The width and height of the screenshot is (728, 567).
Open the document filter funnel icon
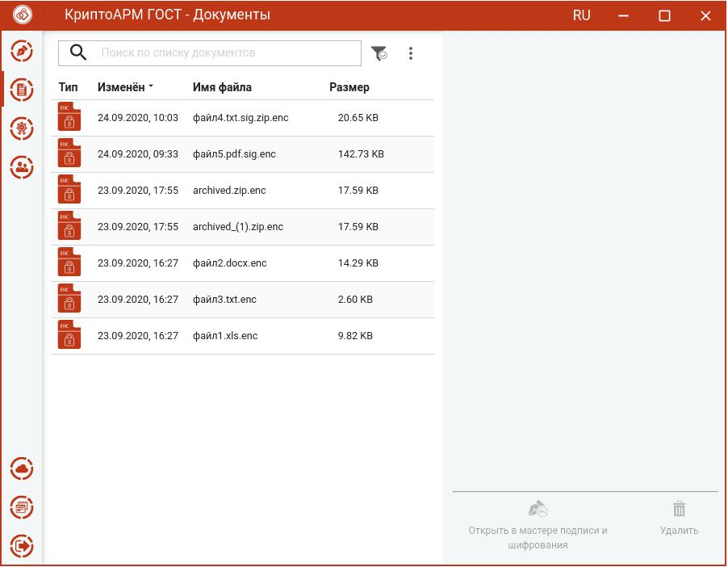(x=379, y=53)
